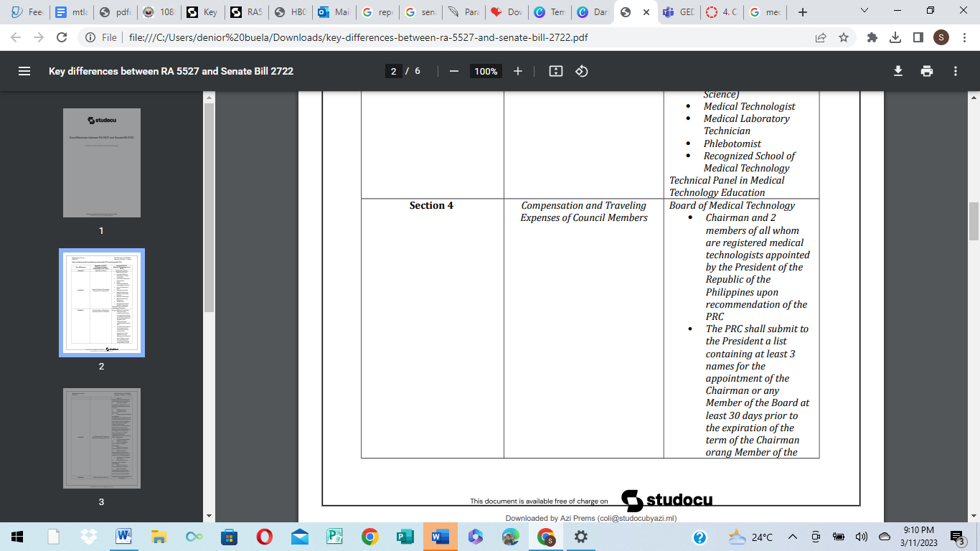Screen dimensions: 980x551
Task: Click 'Phlebotomist' bullet text
Action: pyautogui.click(x=732, y=143)
